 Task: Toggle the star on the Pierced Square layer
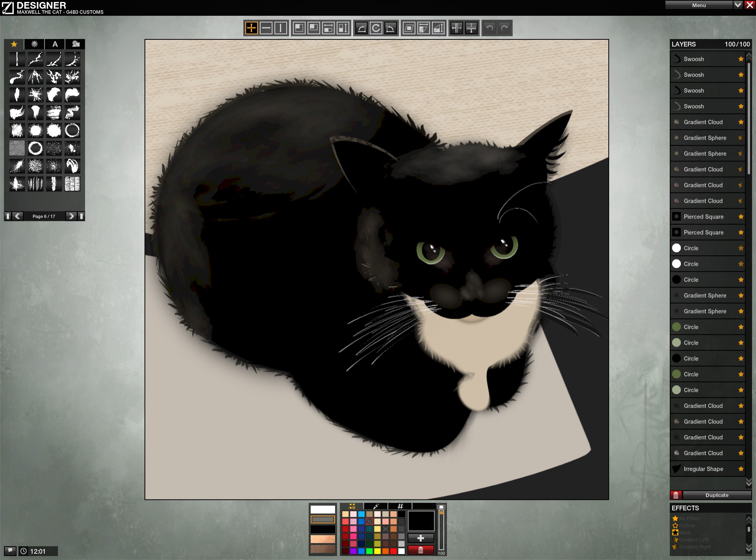(741, 217)
